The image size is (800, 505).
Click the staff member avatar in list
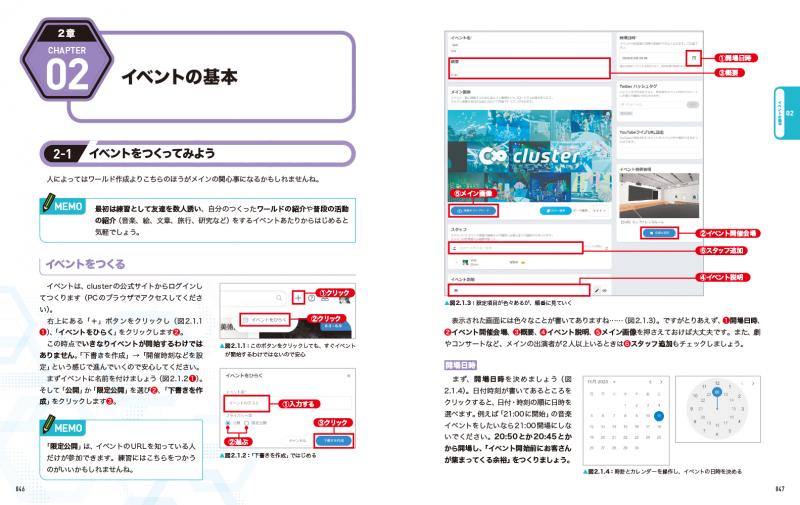click(x=465, y=262)
